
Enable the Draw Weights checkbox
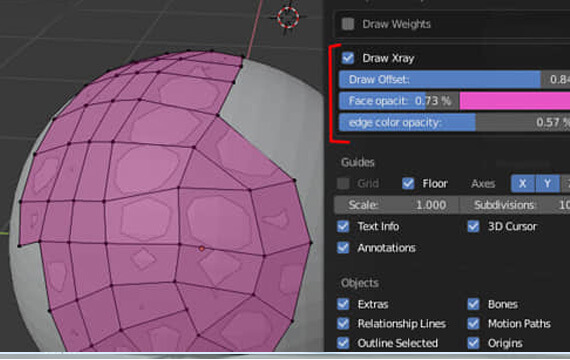point(348,24)
